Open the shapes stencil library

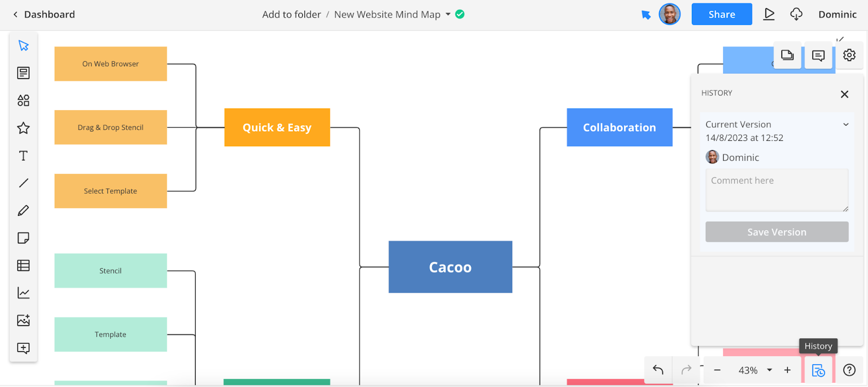point(23,100)
